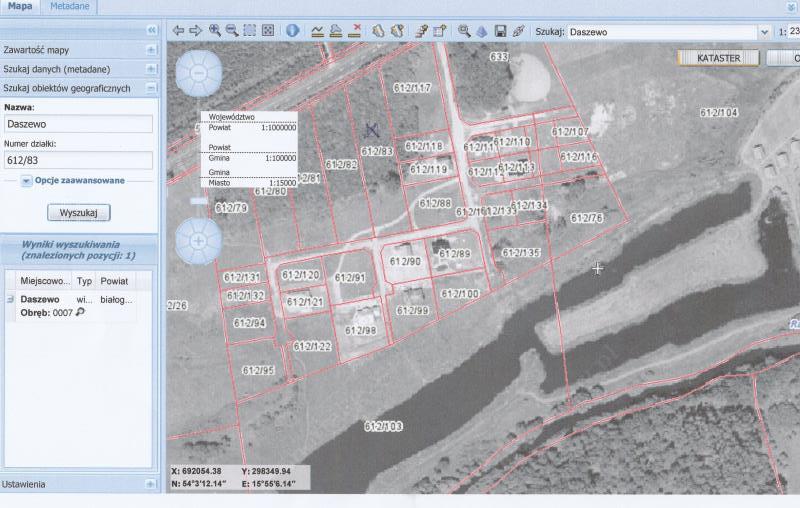Image resolution: width=800 pixels, height=508 pixels.
Task: Expand the Zawartość mapy section
Action: pos(151,49)
